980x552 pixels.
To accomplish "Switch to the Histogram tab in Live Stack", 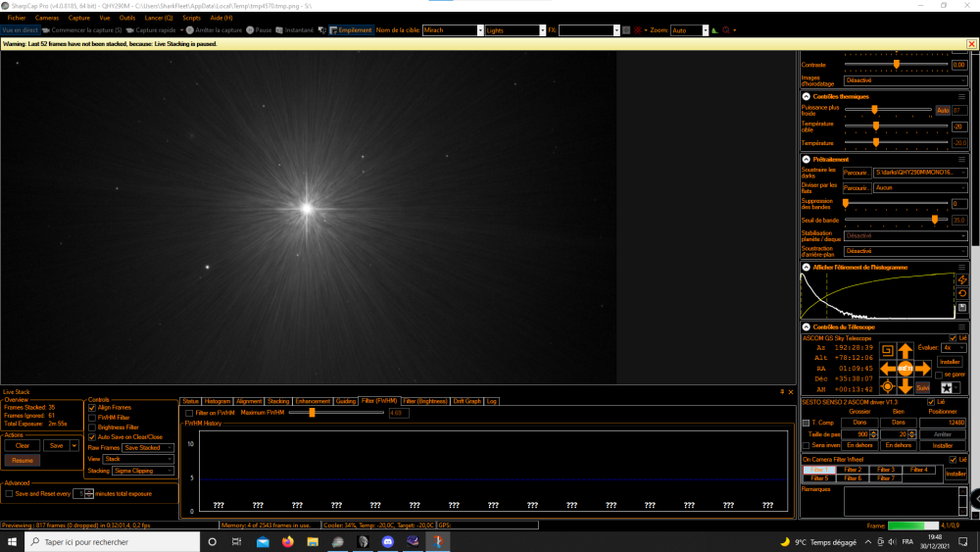I will pos(217,401).
